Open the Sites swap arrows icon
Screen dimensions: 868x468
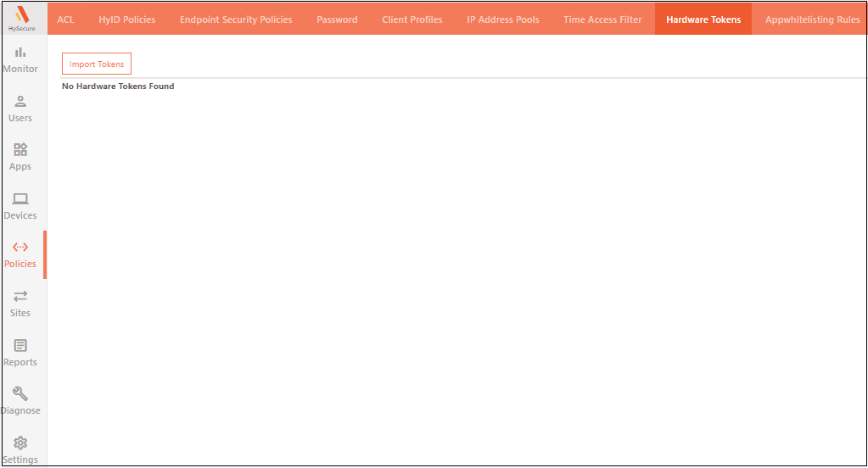pos(20,296)
